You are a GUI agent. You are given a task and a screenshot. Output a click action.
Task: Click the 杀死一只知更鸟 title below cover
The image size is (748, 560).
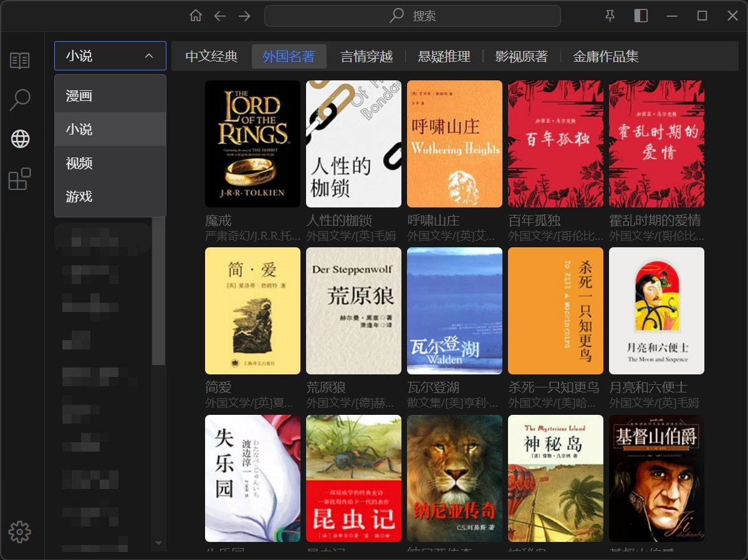[x=554, y=387]
